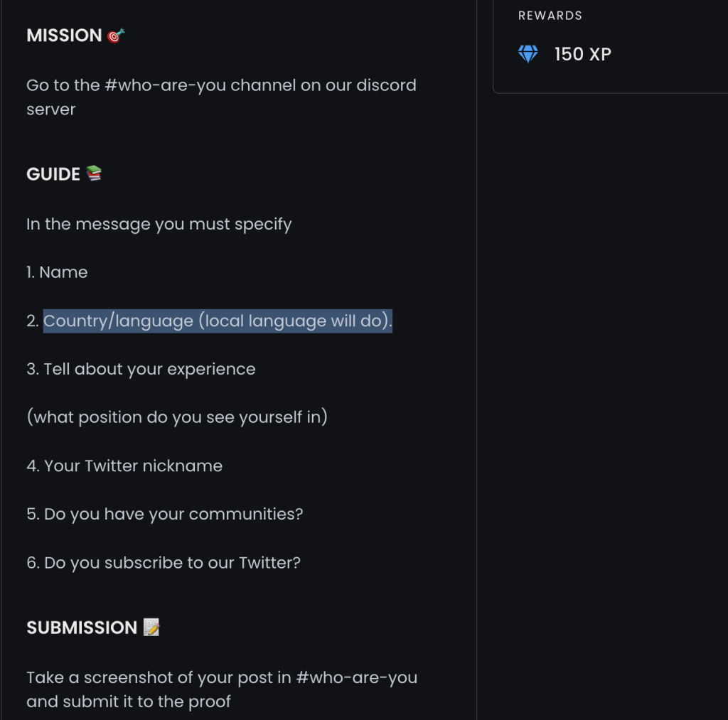Click the GUIDE heading
Image resolution: width=728 pixels, height=720 pixels.
pos(53,174)
